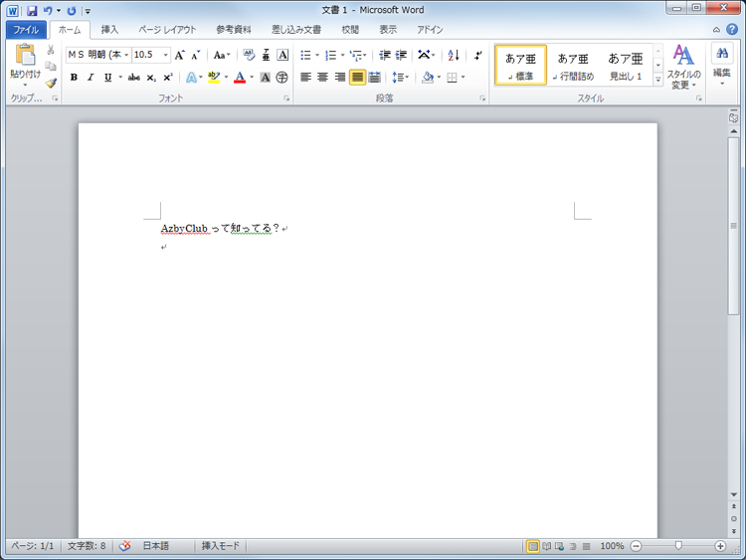The width and height of the screenshot is (746, 560).
Task: Click the distributed alignment icon
Action: click(374, 77)
